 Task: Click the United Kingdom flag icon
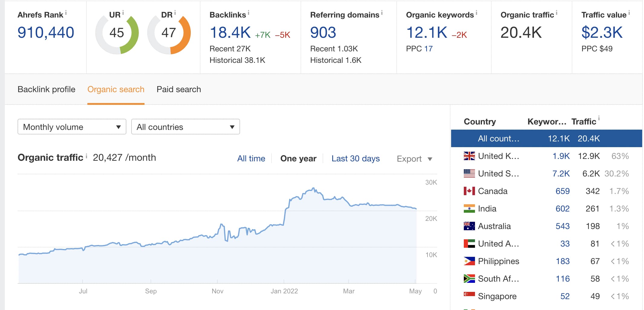click(469, 156)
